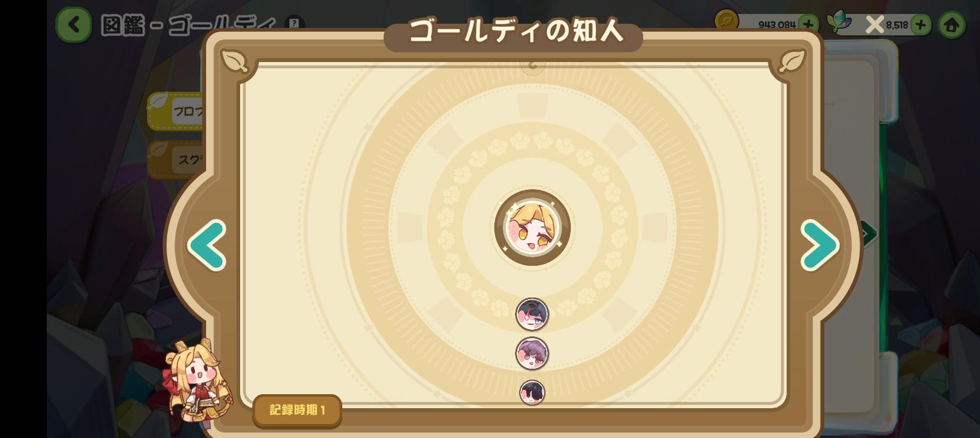
Task: Open the question mark help icon
Action: point(294,24)
